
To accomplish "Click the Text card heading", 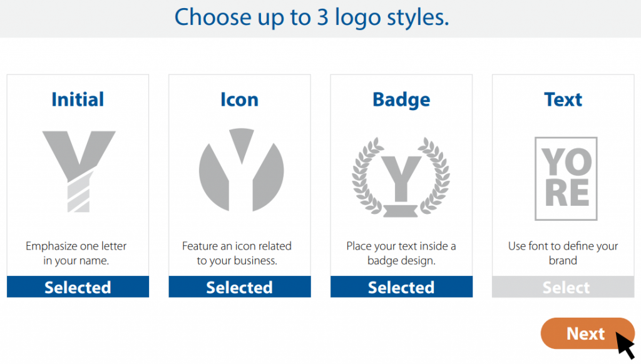I will coord(562,99).
